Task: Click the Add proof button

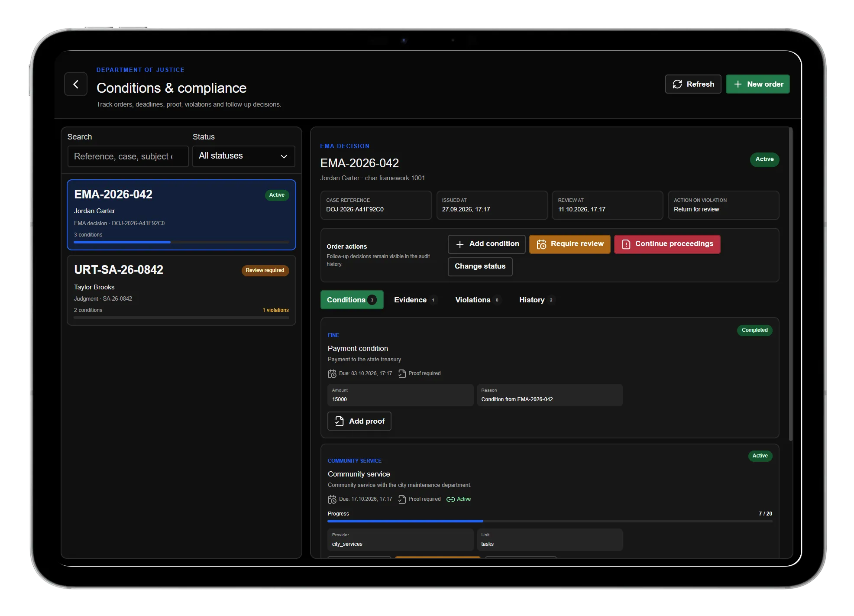Action: click(x=359, y=421)
